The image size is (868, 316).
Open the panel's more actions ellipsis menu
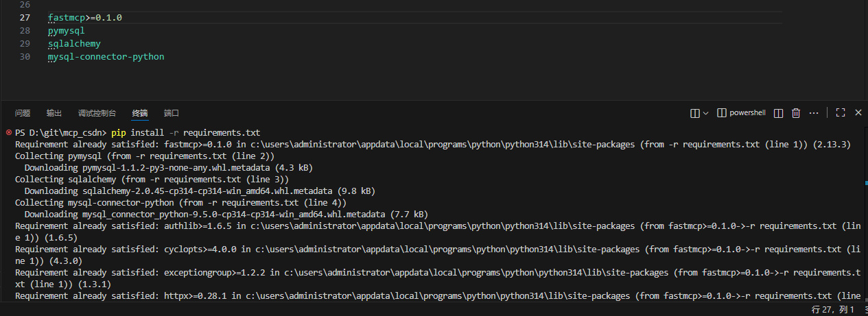click(814, 113)
